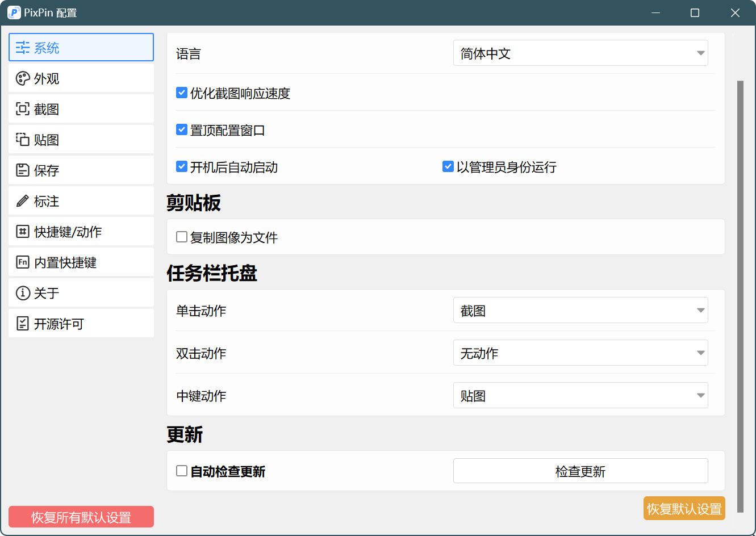756x536 pixels.
Task: Click the Fn icon beside 内置快捷键
Action: 23,262
